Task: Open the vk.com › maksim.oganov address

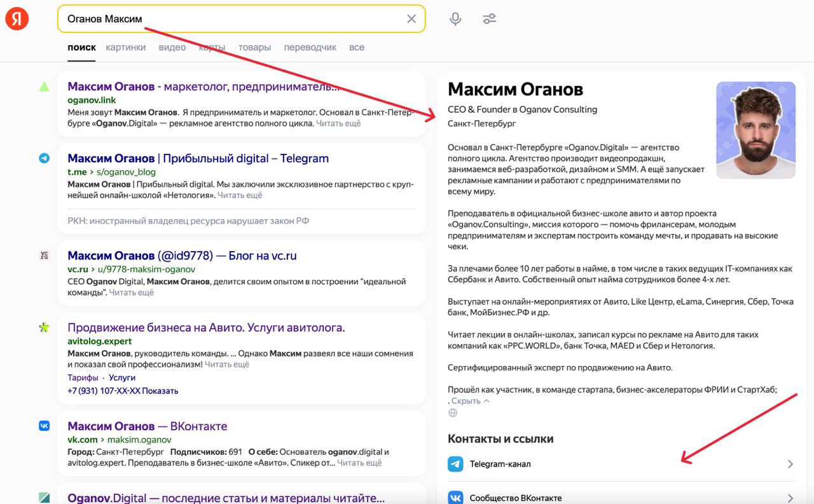Action: [x=120, y=440]
